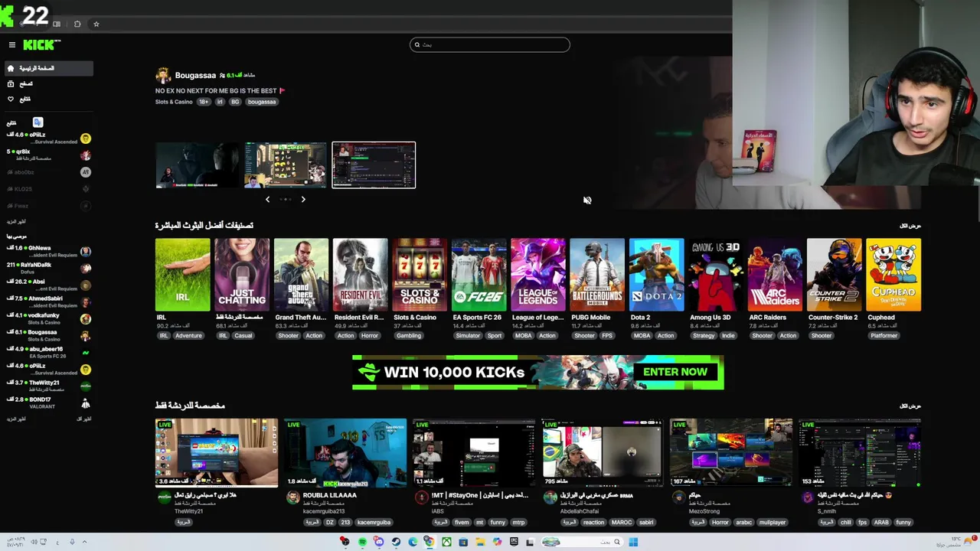
Task: Go to next featured stream arrow
Action: click(303, 199)
